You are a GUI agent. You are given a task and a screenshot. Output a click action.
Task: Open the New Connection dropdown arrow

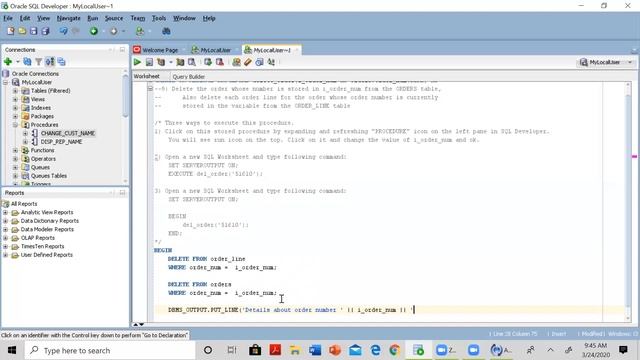point(18,62)
